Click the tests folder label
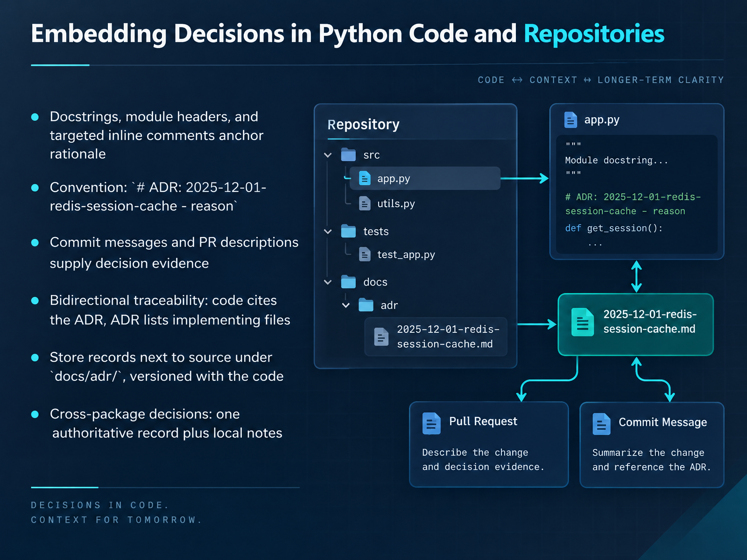Image resolution: width=747 pixels, height=560 pixels. tap(376, 231)
